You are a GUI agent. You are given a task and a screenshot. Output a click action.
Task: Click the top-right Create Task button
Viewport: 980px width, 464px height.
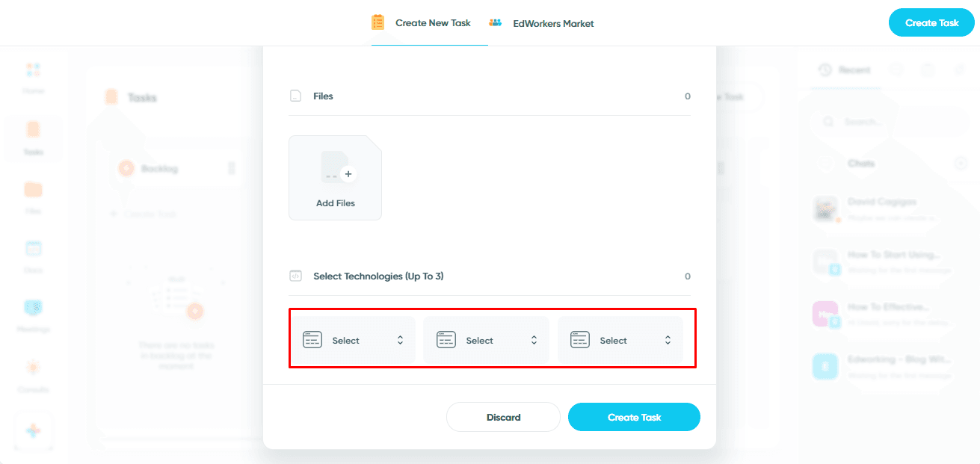[x=931, y=22]
